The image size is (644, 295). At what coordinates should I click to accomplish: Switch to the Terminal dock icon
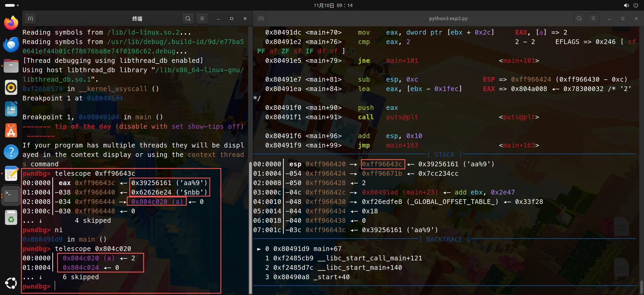(11, 195)
